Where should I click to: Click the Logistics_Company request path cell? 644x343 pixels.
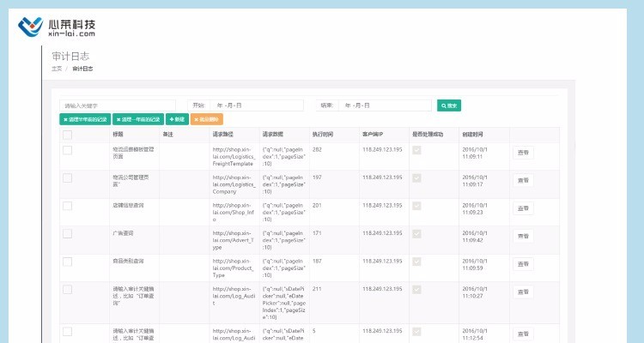pyautogui.click(x=234, y=184)
